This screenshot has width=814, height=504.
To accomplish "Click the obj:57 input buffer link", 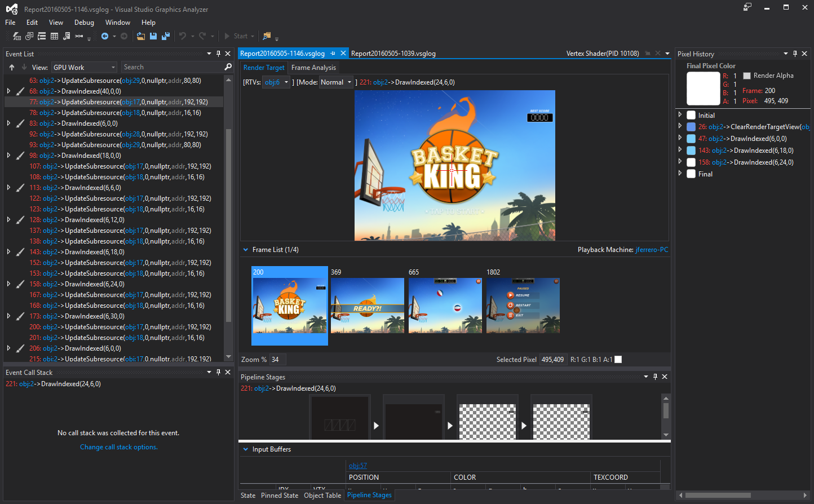I will 358,466.
